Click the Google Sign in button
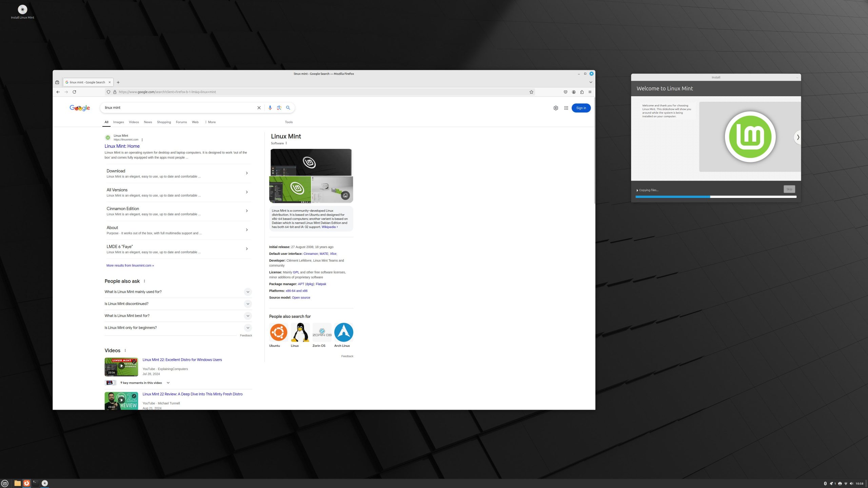Screen dimensions: 868x488 581,108
